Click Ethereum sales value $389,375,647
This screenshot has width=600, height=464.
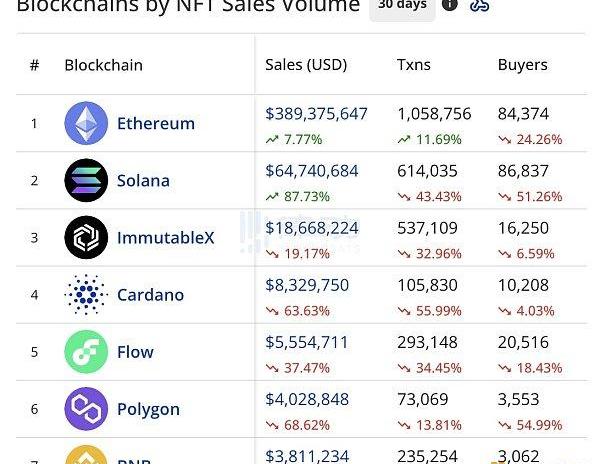pos(316,114)
